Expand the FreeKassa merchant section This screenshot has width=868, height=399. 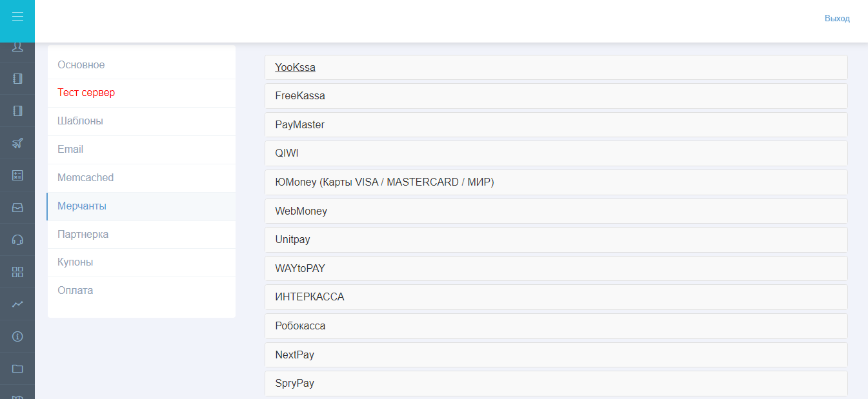click(x=556, y=96)
